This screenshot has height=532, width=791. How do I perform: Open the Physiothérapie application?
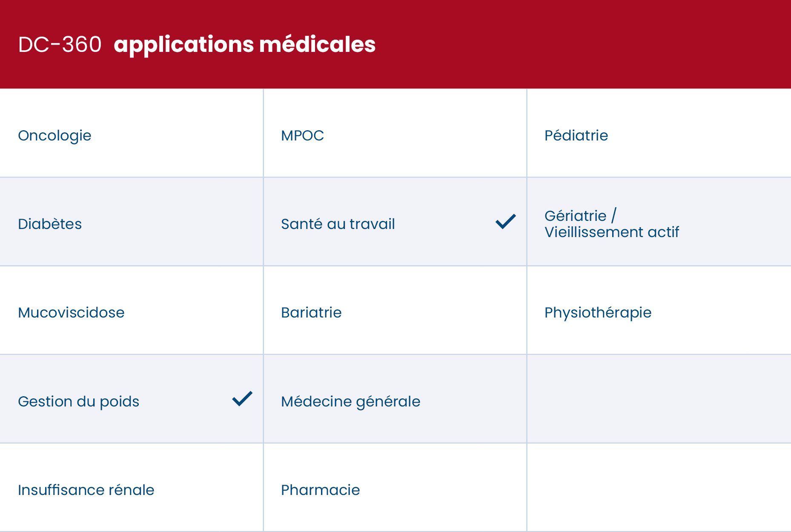pos(598,313)
